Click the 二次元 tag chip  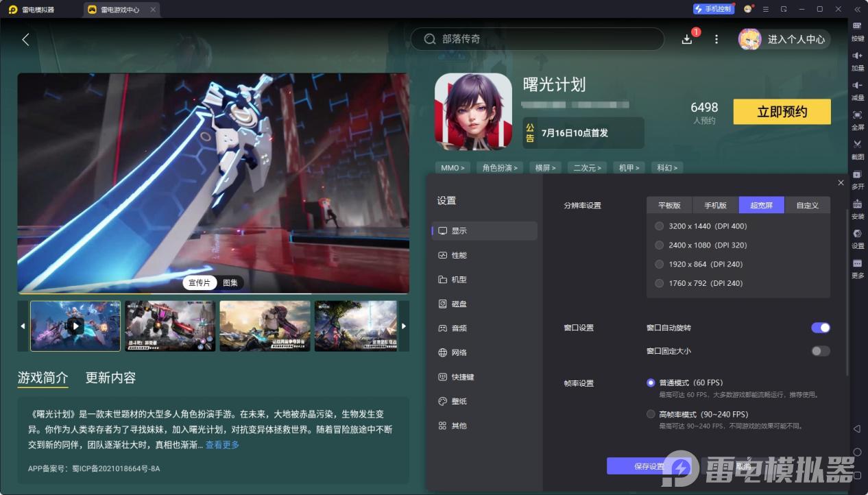(587, 168)
